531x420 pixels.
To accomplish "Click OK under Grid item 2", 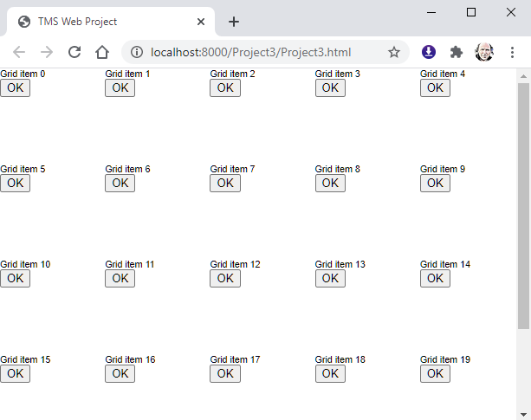I will pyautogui.click(x=225, y=88).
